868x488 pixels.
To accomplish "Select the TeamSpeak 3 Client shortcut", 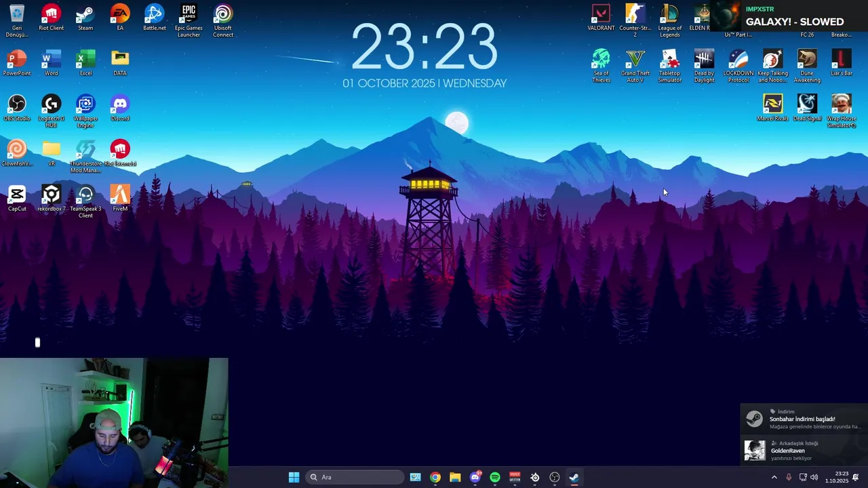I will (85, 201).
